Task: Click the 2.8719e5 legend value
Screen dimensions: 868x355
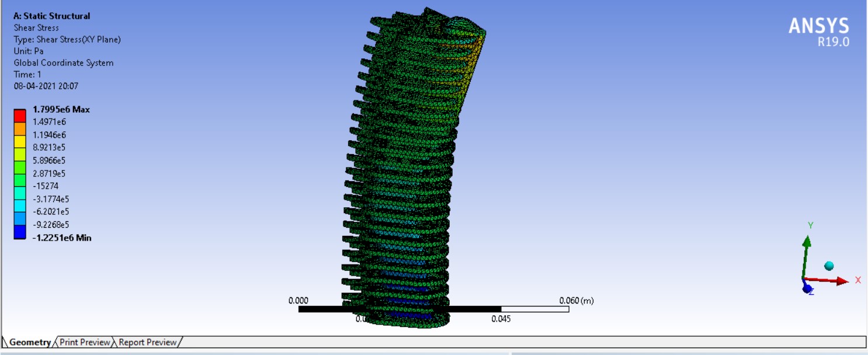Action: click(x=49, y=173)
